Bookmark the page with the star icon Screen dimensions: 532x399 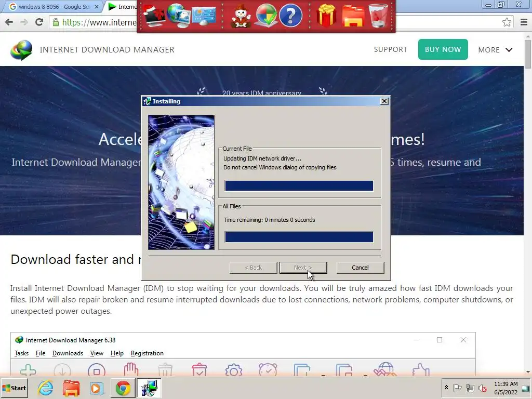coord(507,22)
